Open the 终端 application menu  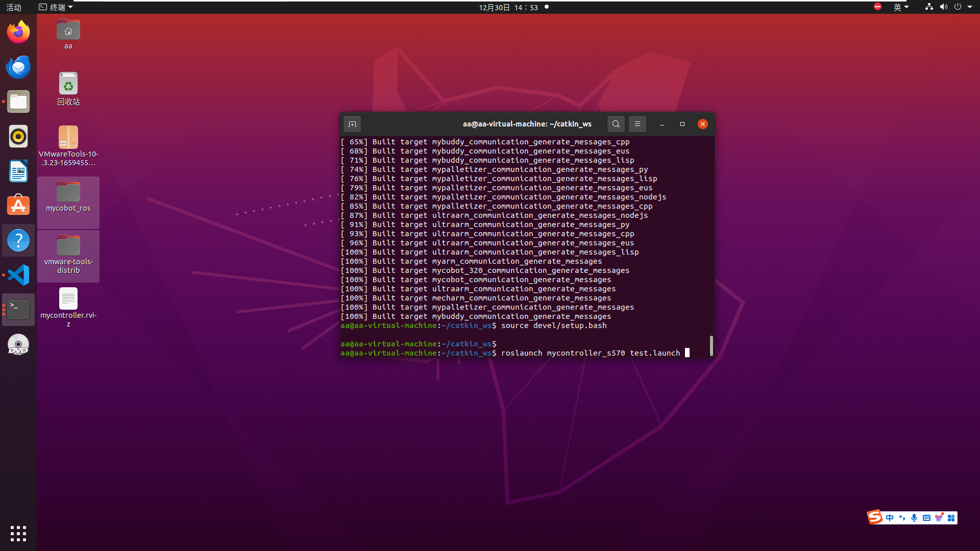point(56,7)
